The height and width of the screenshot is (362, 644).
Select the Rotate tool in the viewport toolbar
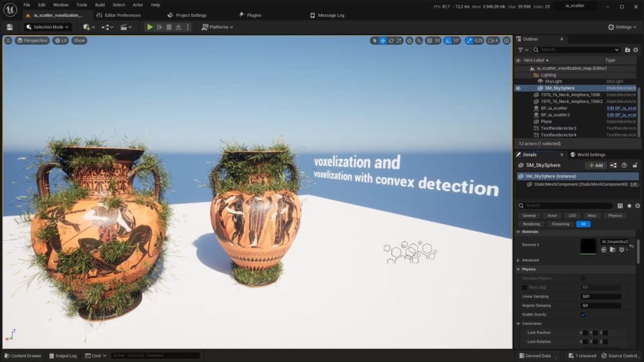(x=390, y=40)
